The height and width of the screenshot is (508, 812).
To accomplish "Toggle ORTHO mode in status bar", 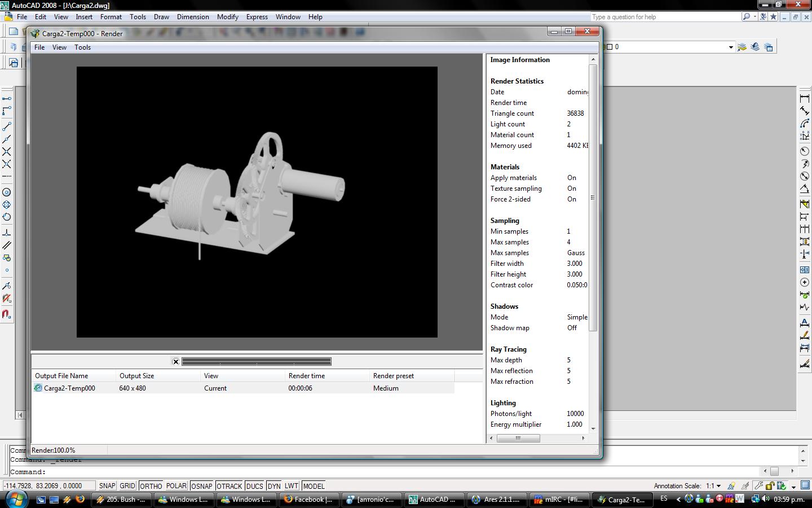I will (x=151, y=486).
